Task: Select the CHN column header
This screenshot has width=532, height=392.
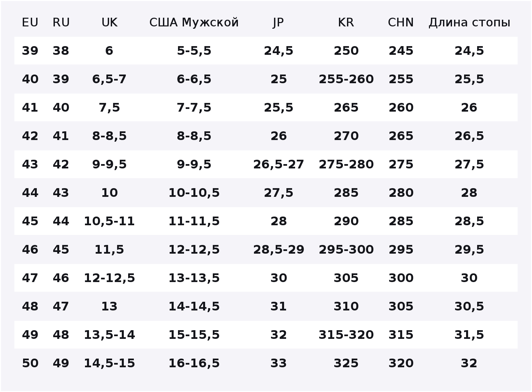Action: tap(401, 22)
